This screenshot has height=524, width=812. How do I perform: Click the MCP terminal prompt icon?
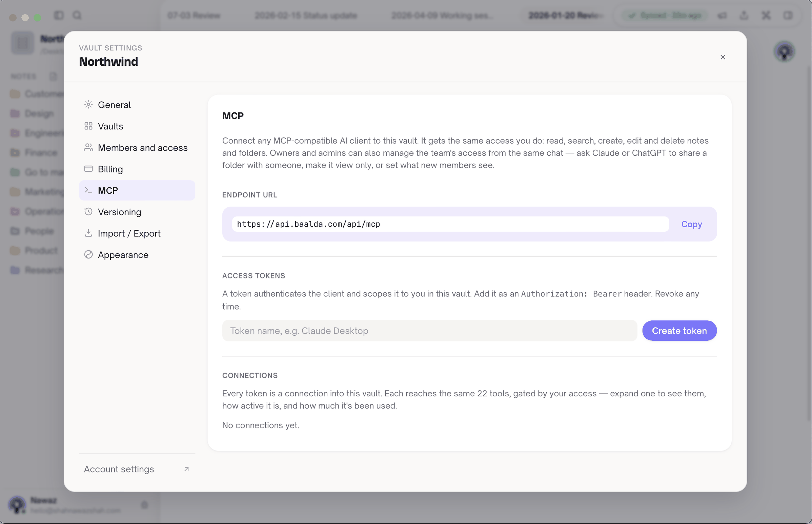coord(88,190)
